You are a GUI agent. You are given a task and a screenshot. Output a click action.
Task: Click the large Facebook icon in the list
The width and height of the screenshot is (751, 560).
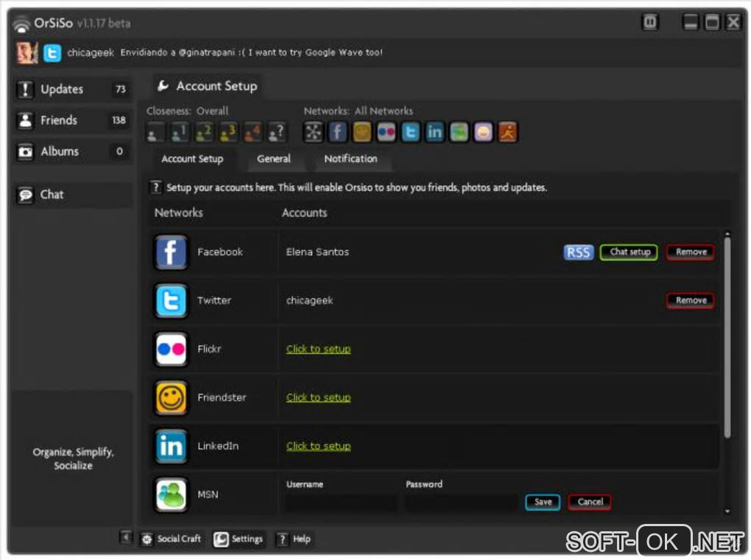[171, 252]
